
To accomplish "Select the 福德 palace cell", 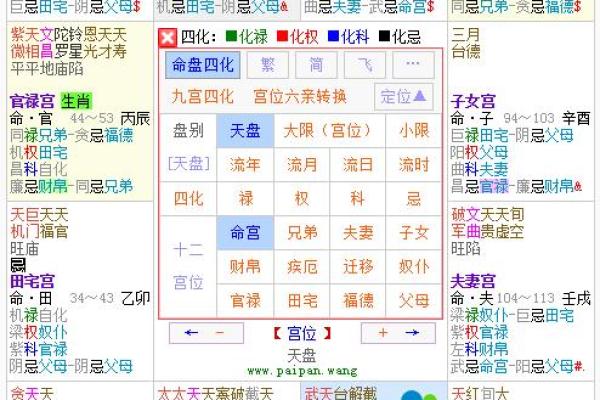I will point(358,299).
